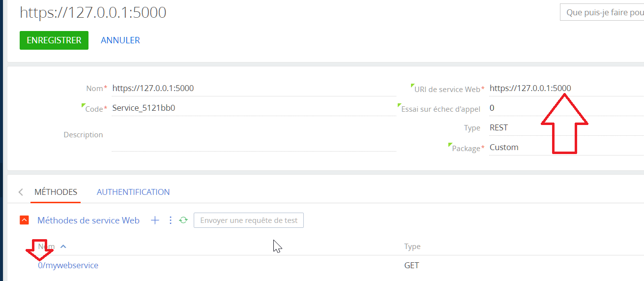The height and width of the screenshot is (281, 644).
Task: Open the Package field showing Custom
Action: (x=566, y=148)
